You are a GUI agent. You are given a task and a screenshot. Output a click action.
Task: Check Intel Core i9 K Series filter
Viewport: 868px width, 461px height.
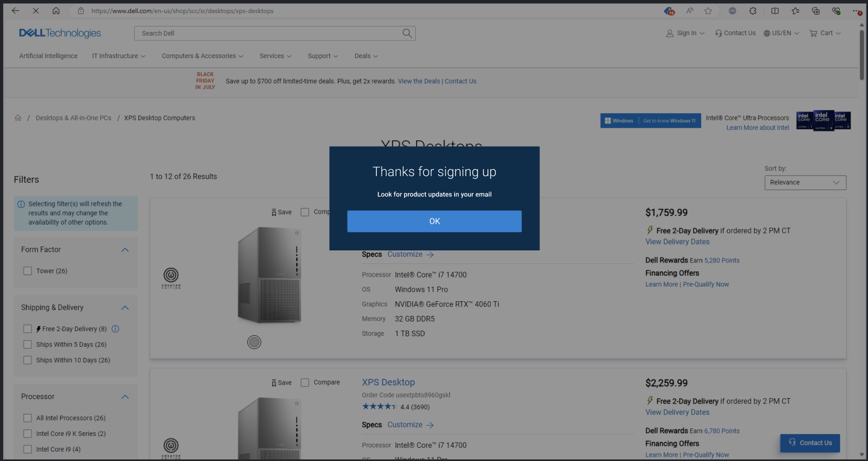click(28, 434)
